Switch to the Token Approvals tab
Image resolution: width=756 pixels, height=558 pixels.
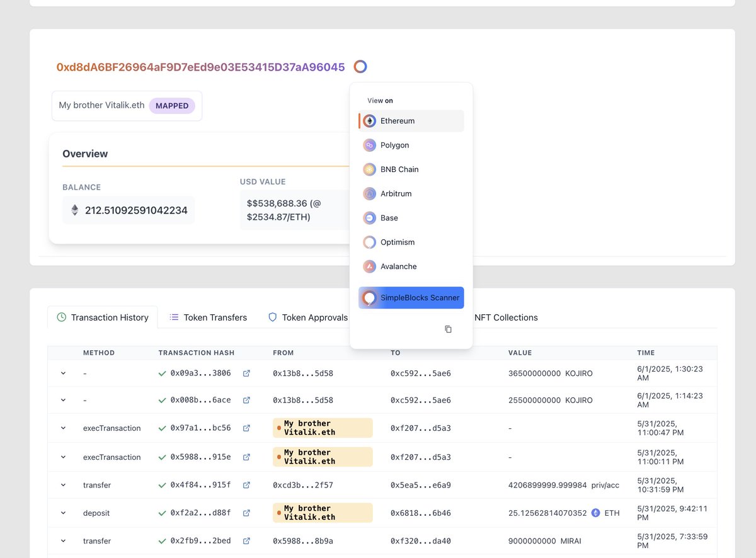click(307, 317)
